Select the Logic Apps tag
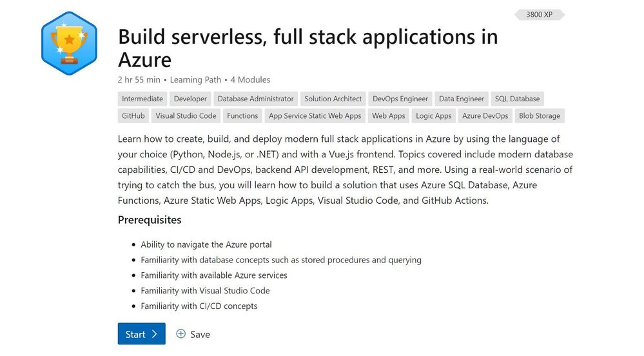 point(434,116)
